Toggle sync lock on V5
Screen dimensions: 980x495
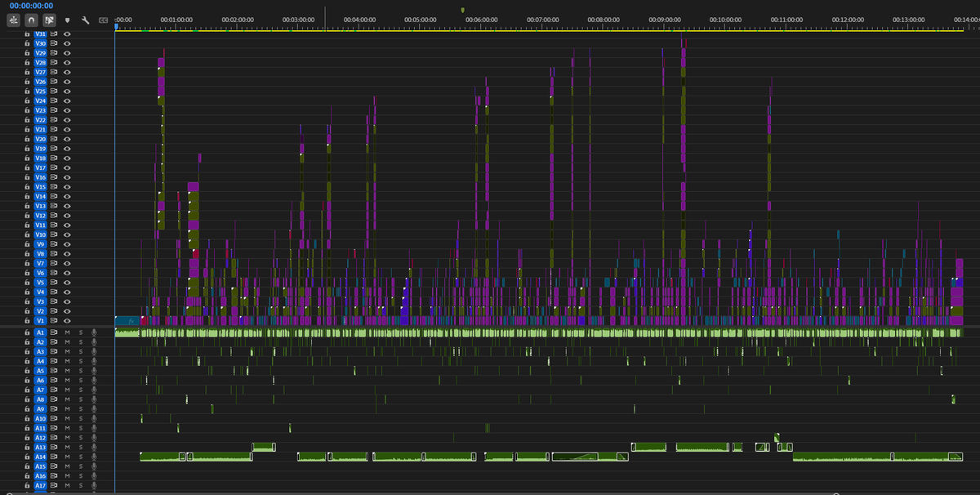tap(55, 283)
